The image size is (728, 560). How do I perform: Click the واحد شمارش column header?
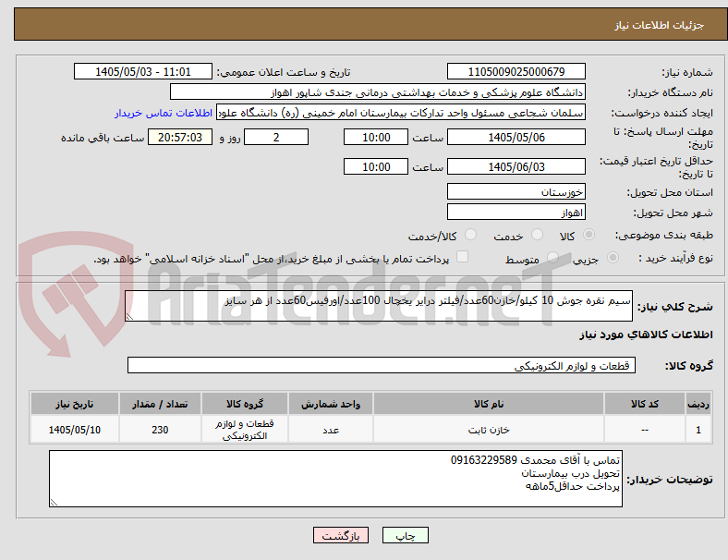(x=331, y=404)
